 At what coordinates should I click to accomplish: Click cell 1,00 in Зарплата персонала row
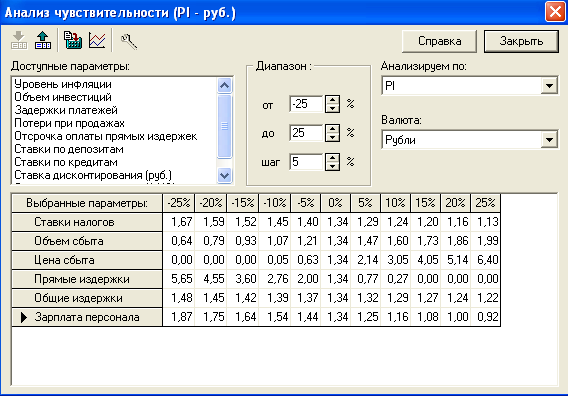457,317
